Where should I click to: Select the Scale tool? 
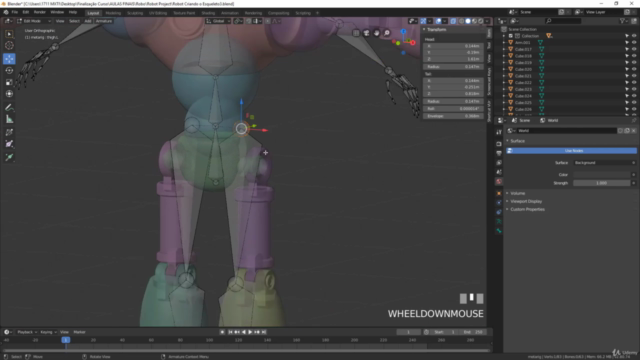point(9,82)
